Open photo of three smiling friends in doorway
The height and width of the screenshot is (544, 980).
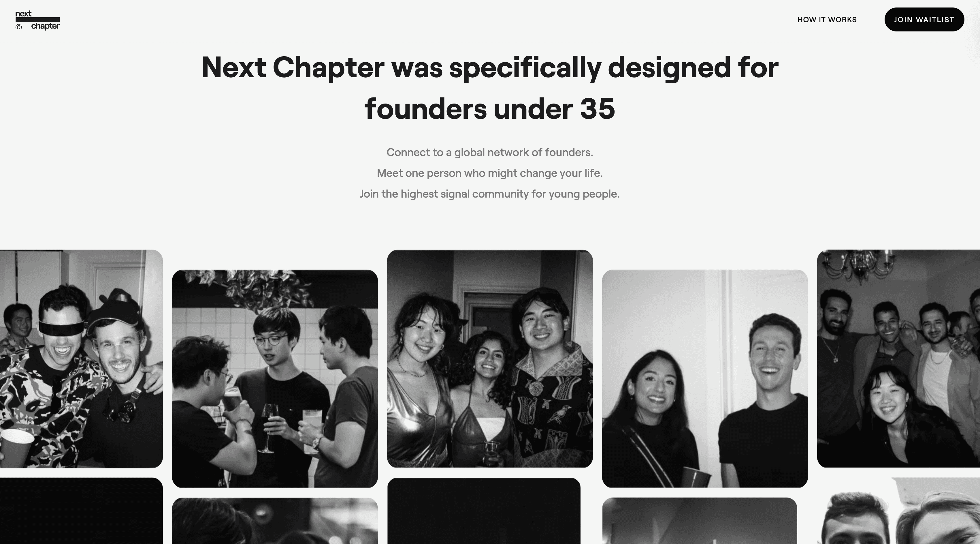pos(490,359)
